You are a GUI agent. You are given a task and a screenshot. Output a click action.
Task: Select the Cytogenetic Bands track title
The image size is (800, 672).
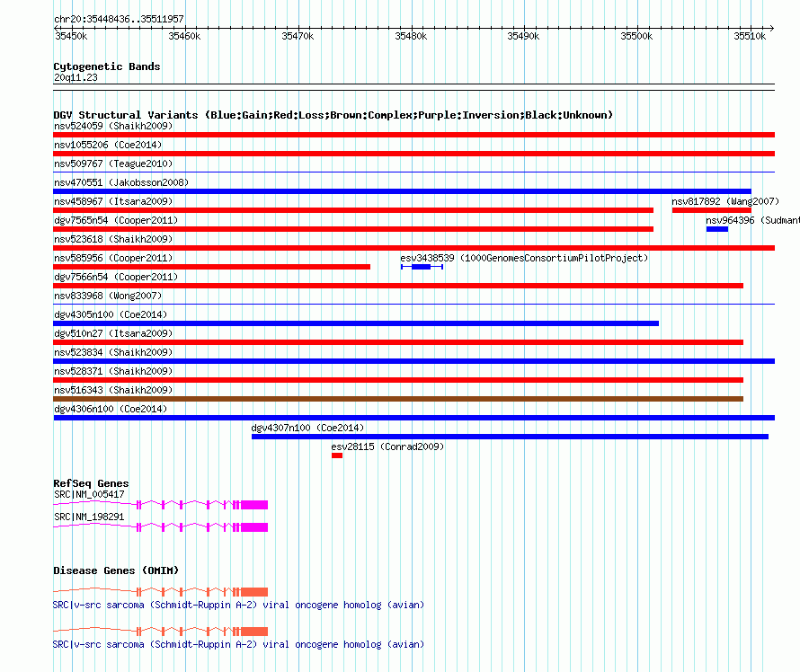(107, 66)
